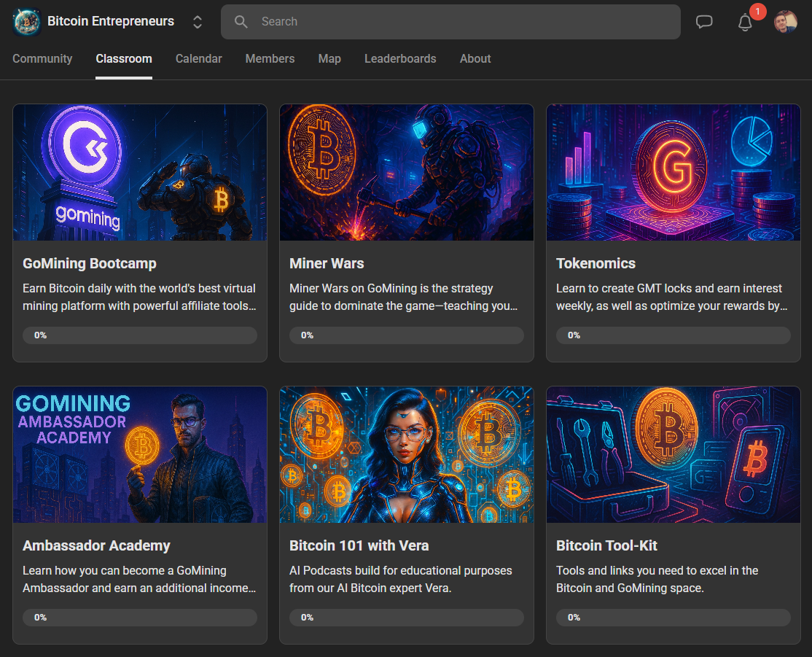Click Ambassador Academy 0% progress bar
The image size is (812, 657).
pos(140,617)
